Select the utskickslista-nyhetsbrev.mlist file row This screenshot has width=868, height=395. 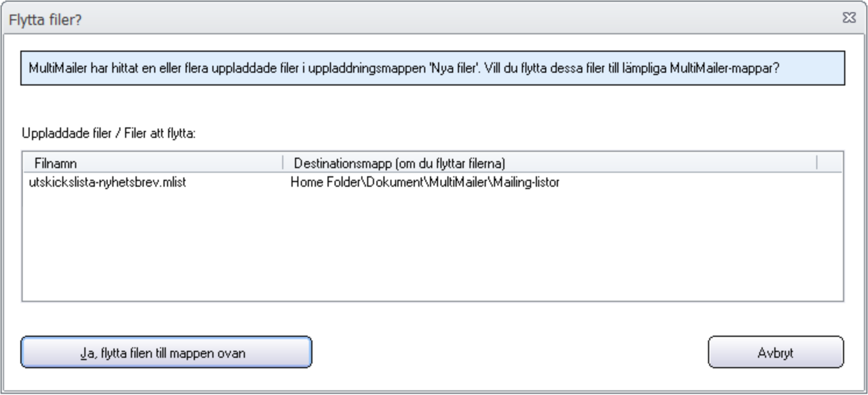tap(432, 183)
